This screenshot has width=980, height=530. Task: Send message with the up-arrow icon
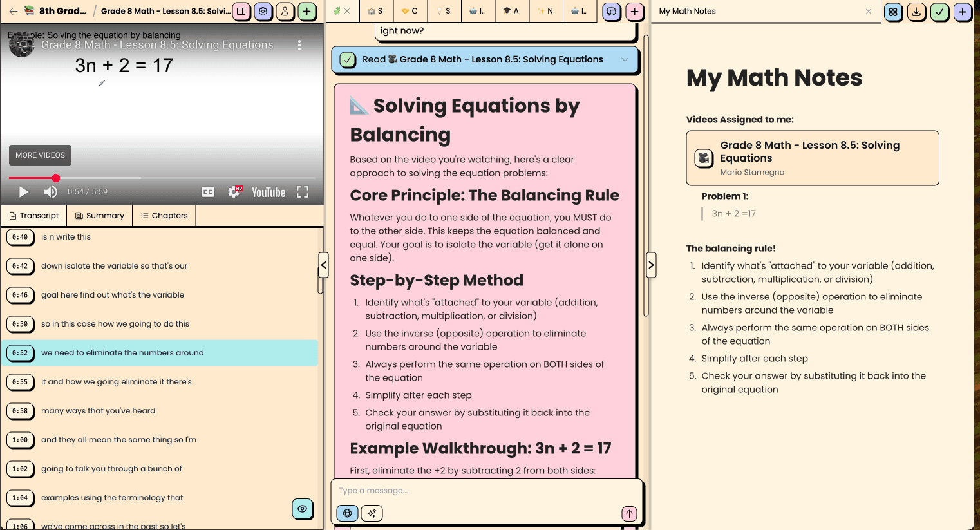[629, 513]
